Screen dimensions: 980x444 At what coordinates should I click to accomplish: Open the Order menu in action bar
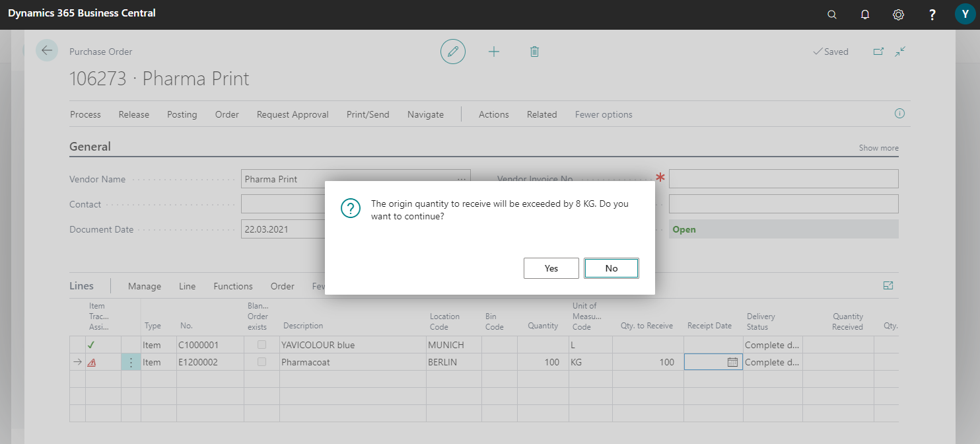point(227,114)
